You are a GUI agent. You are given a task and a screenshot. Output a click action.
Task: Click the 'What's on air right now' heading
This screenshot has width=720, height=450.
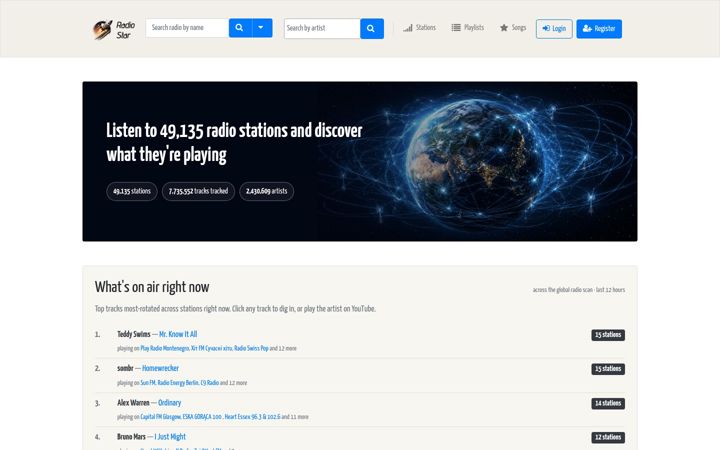click(152, 287)
